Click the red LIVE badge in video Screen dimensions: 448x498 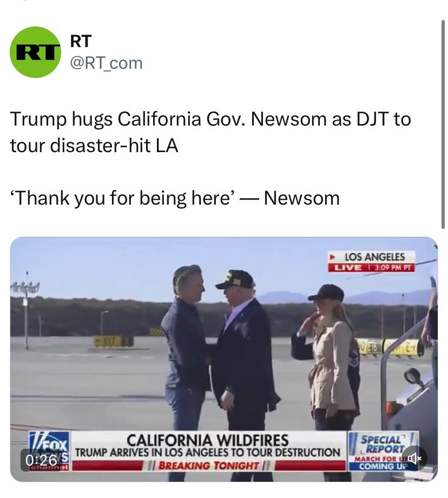(x=347, y=267)
